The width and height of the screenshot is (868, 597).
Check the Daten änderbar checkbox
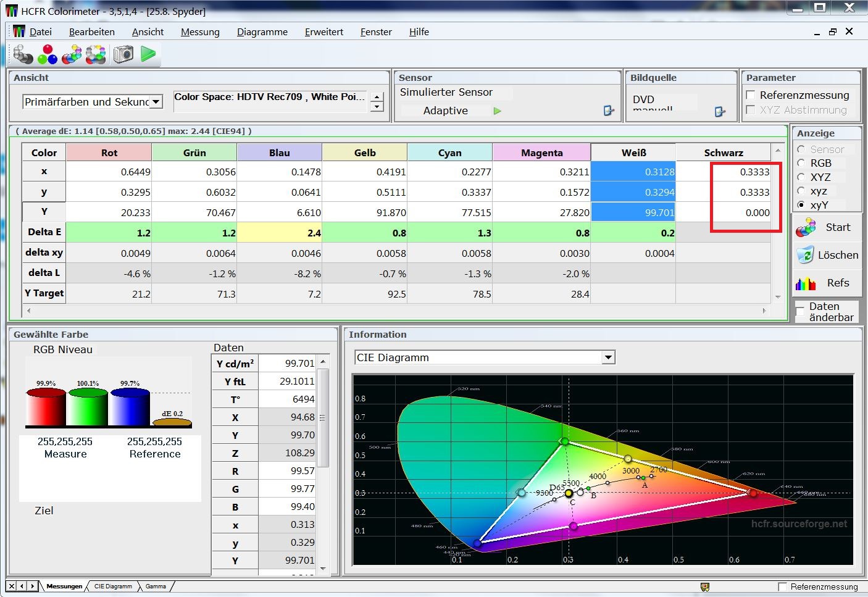pos(800,311)
